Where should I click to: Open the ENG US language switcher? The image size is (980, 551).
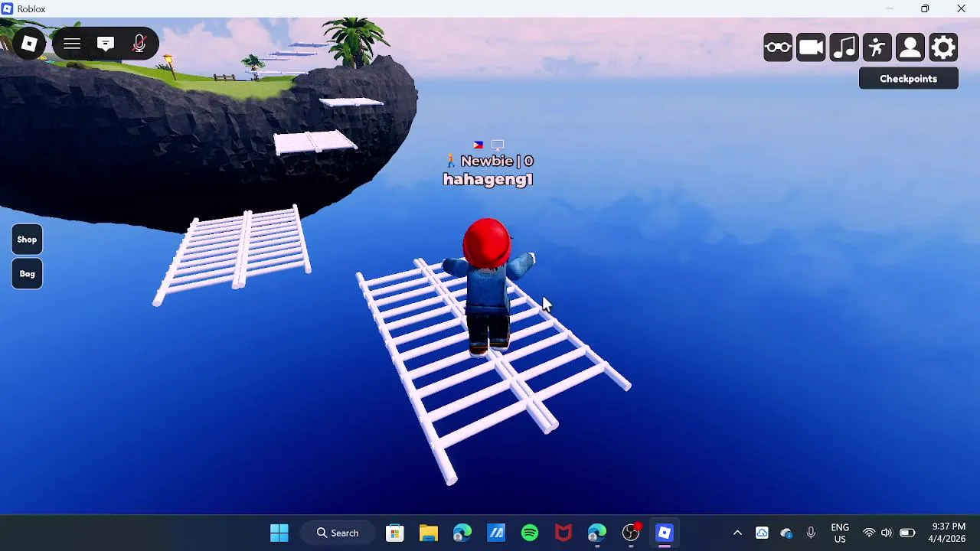point(840,533)
